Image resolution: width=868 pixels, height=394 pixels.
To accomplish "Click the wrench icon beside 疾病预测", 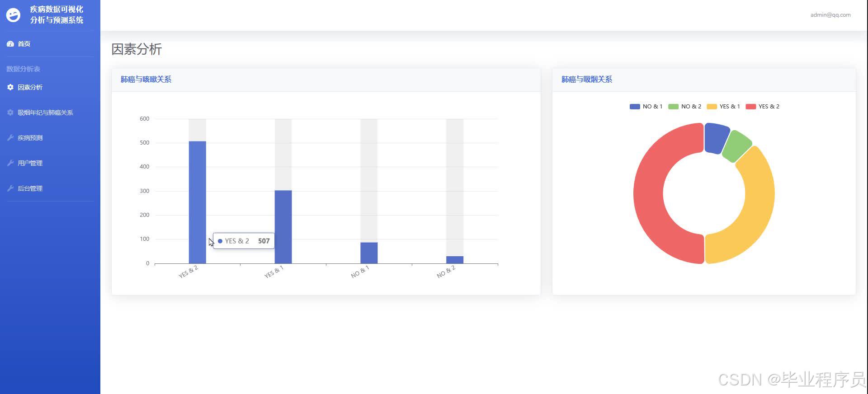I will tap(10, 138).
